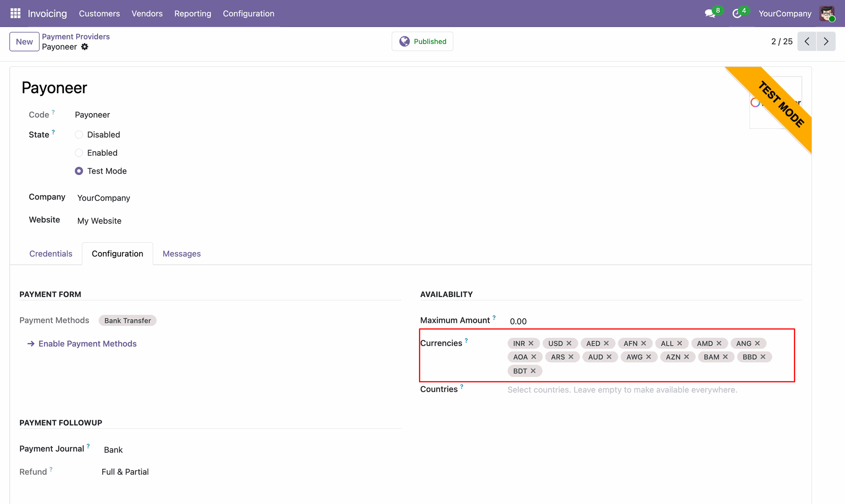Toggle the Published website status button
Screen dimensions: 845x504
(x=422, y=41)
